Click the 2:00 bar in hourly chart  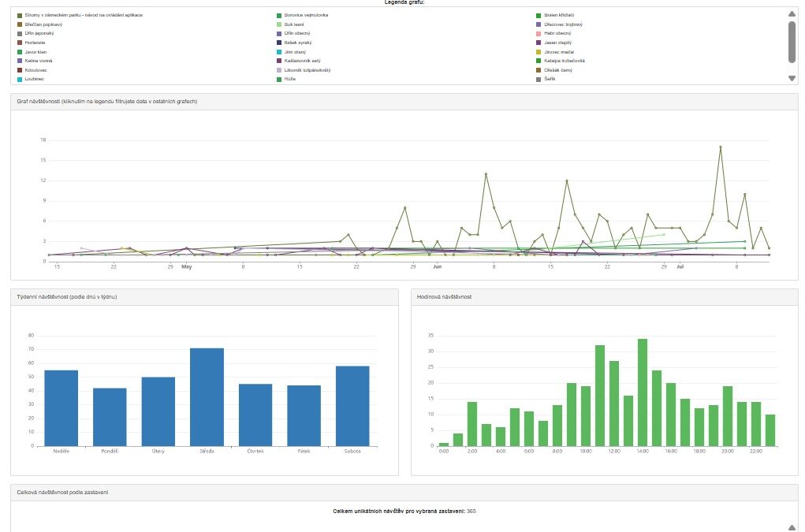[471, 424]
